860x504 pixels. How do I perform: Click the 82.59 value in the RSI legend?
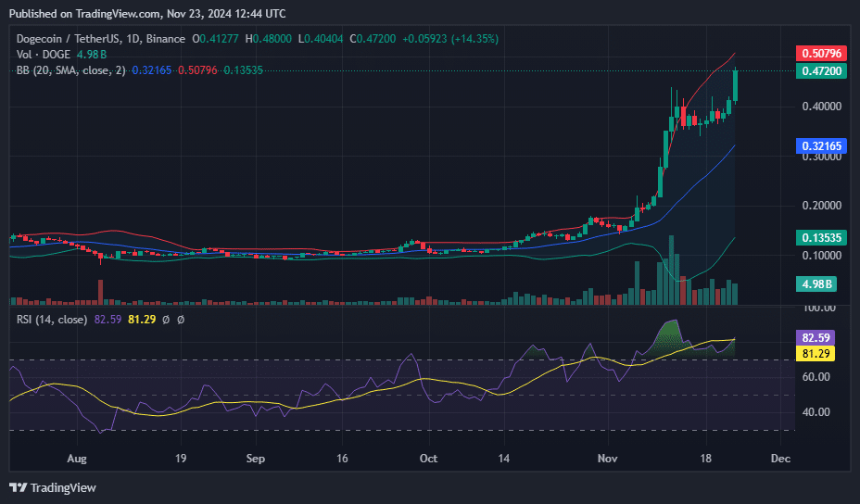[107, 320]
